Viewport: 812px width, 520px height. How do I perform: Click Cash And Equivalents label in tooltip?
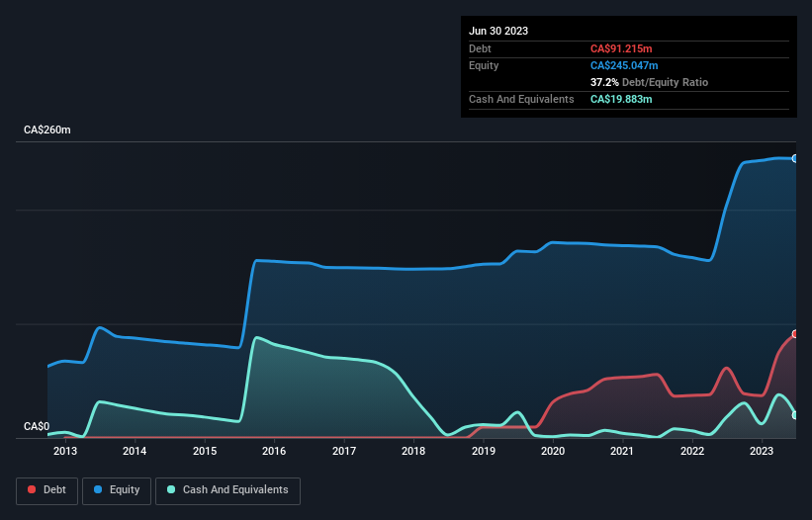[x=521, y=99]
